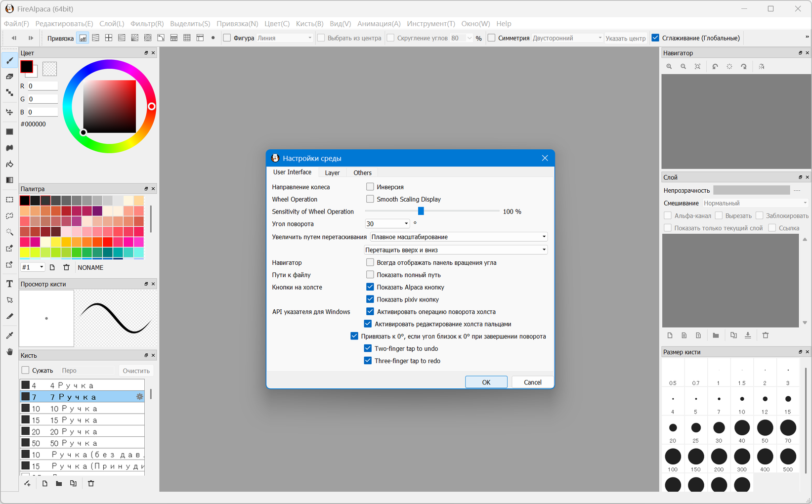This screenshot has width=812, height=504.
Task: Pick a color in the saturation square
Action: (x=109, y=106)
